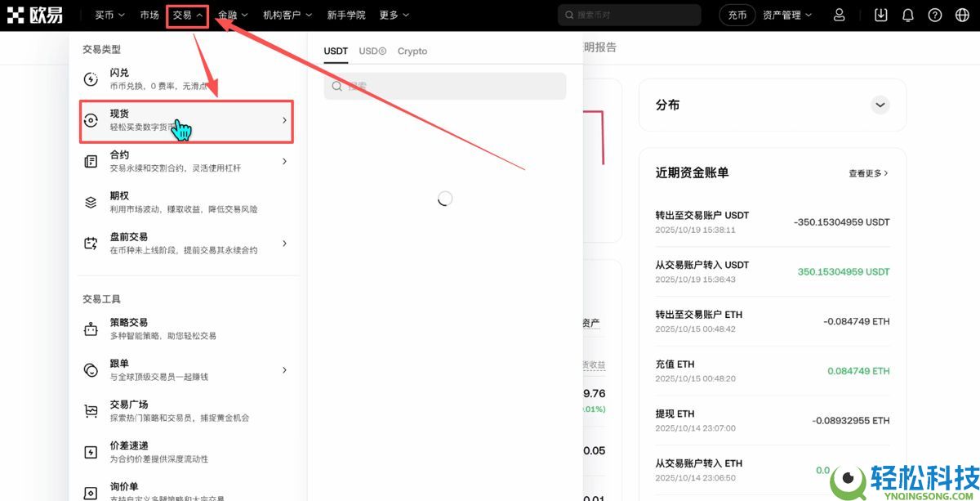Click the coin pair search field
This screenshot has height=501, width=980.
(x=444, y=86)
